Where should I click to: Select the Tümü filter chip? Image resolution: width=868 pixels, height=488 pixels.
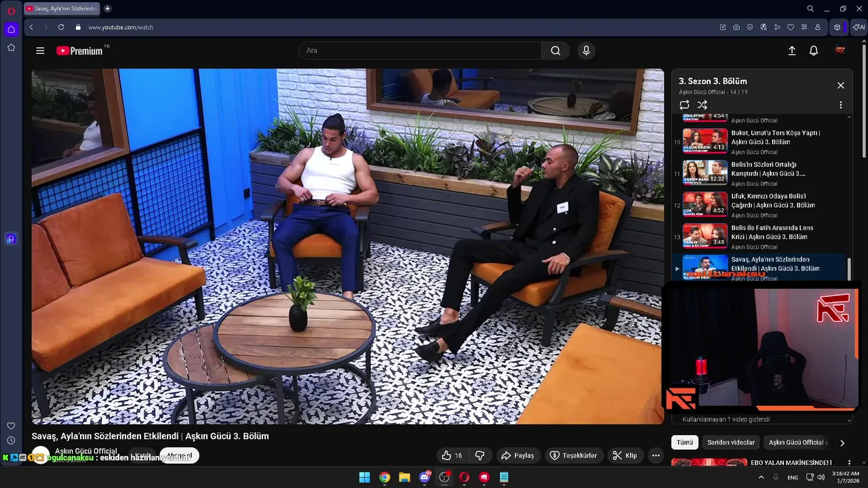pos(685,443)
